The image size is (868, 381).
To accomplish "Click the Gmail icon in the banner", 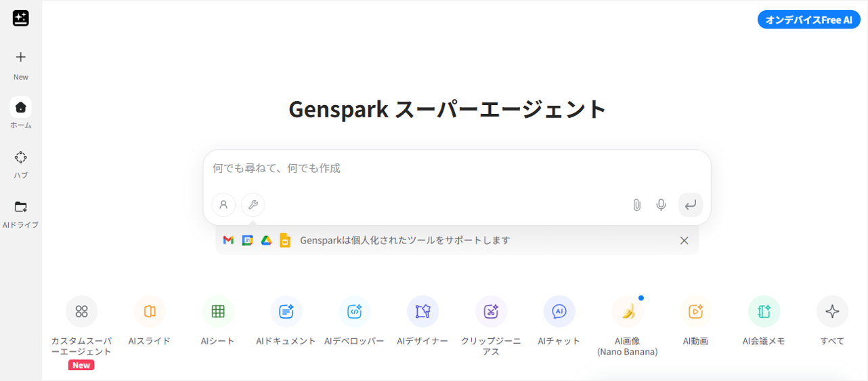I will click(x=228, y=240).
